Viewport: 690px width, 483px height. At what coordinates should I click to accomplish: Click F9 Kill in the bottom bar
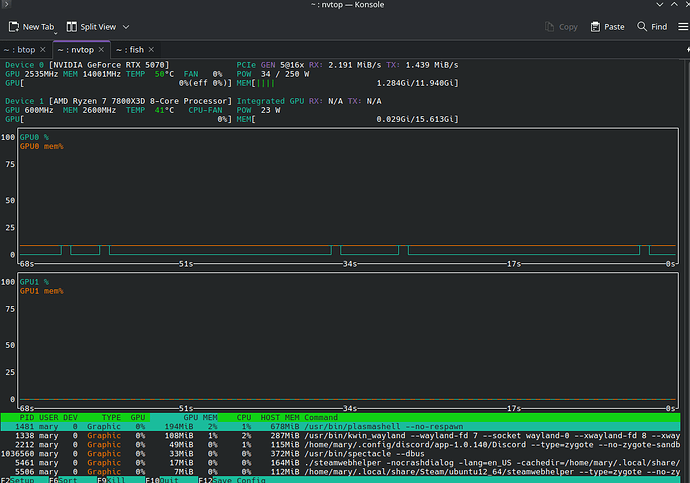click(111, 480)
